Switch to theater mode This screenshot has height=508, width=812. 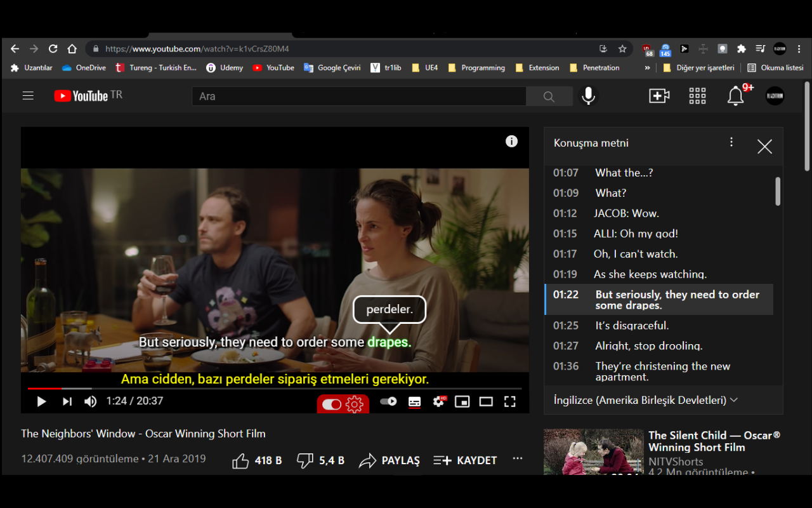click(x=486, y=401)
